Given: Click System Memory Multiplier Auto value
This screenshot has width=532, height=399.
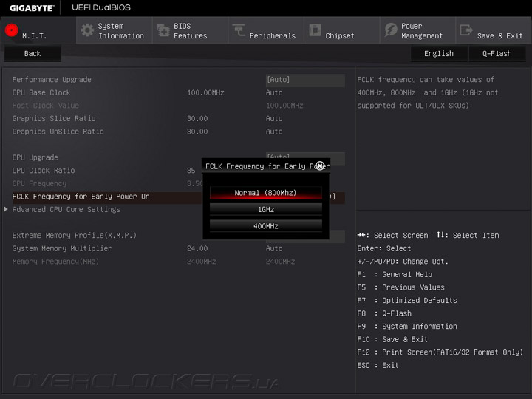Looking at the screenshot, I should [x=274, y=248].
